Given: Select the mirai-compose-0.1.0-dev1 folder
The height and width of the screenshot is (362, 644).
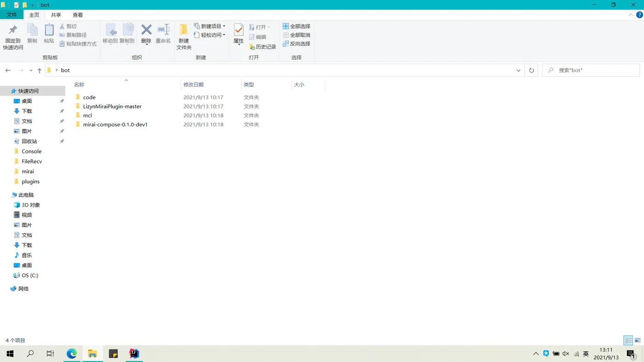Looking at the screenshot, I should pyautogui.click(x=115, y=124).
